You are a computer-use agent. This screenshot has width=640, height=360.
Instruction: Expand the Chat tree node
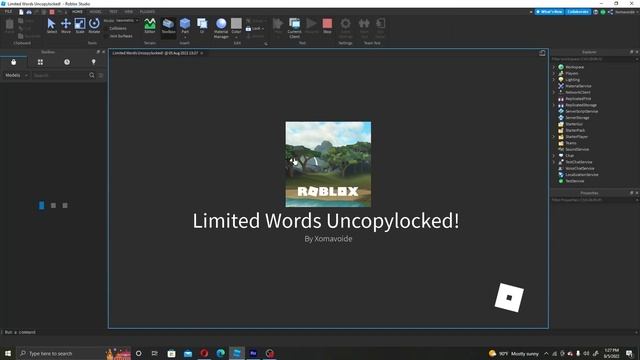554,156
